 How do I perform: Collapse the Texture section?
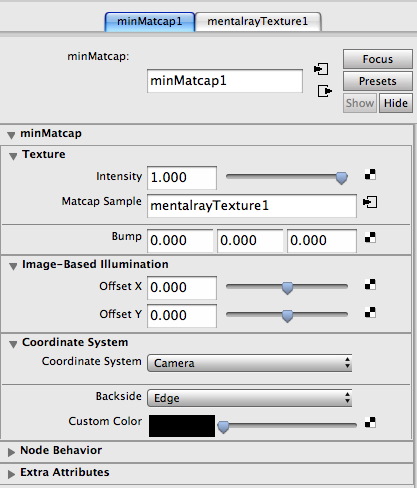point(13,156)
